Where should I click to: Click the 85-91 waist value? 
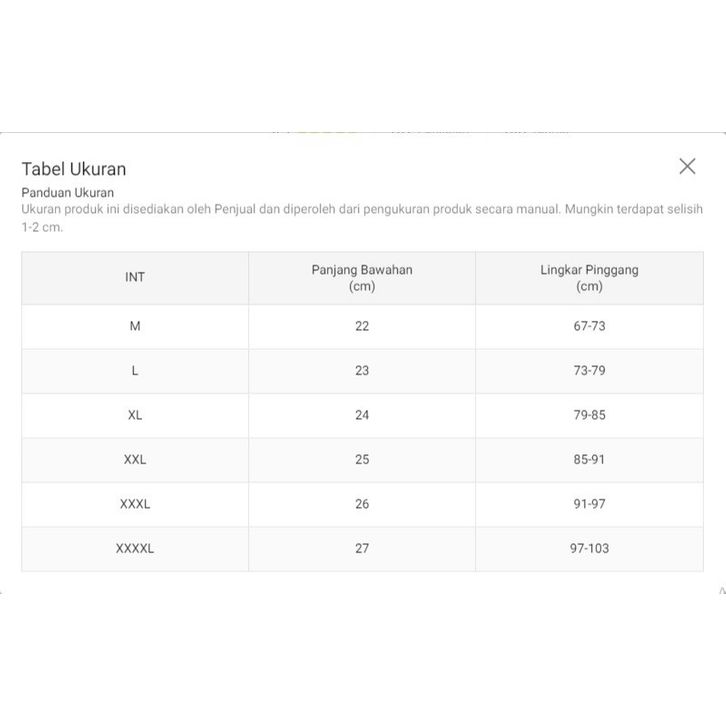pyautogui.click(x=589, y=459)
